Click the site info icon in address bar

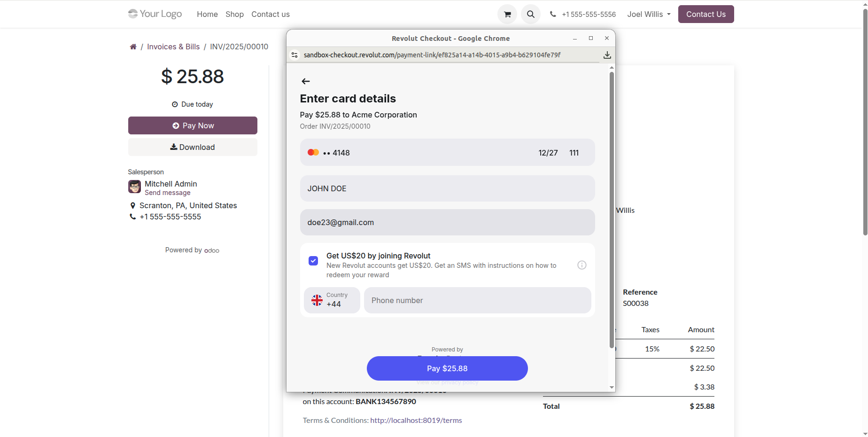point(294,55)
